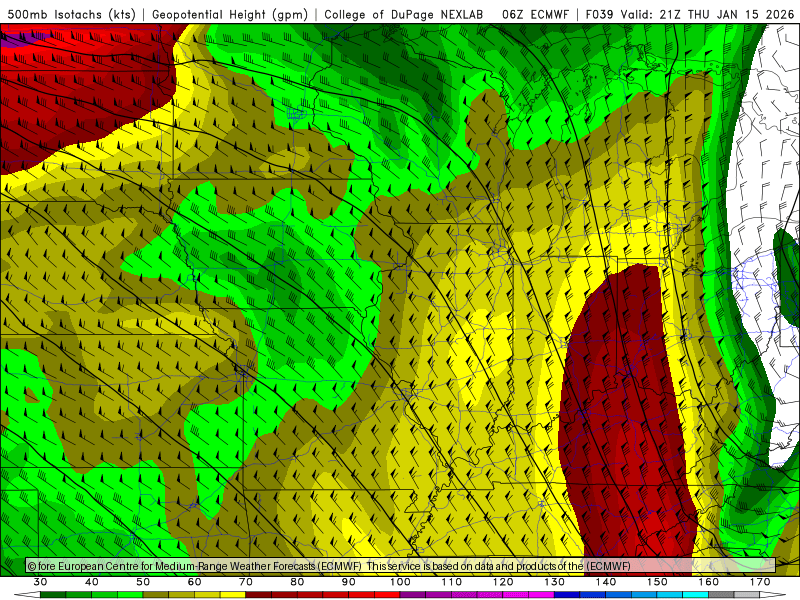This screenshot has height=600, width=800.
Task: Click the 'F039' forecast hour label
Action: pos(599,14)
